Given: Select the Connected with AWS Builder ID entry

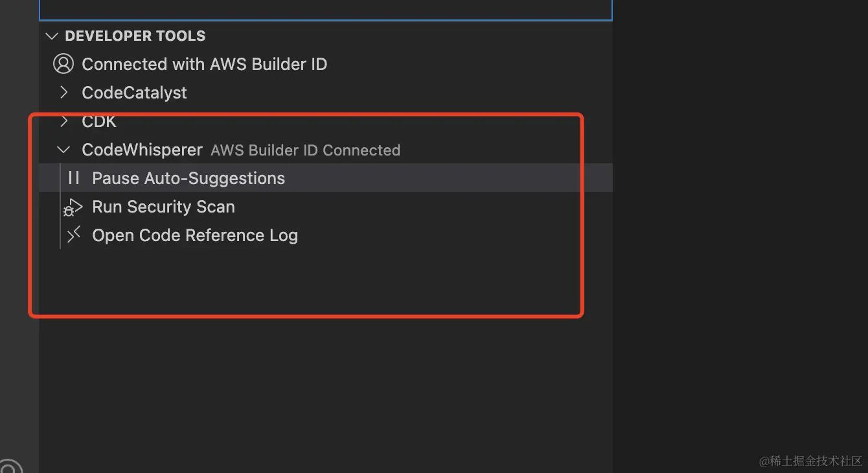Looking at the screenshot, I should [x=204, y=64].
